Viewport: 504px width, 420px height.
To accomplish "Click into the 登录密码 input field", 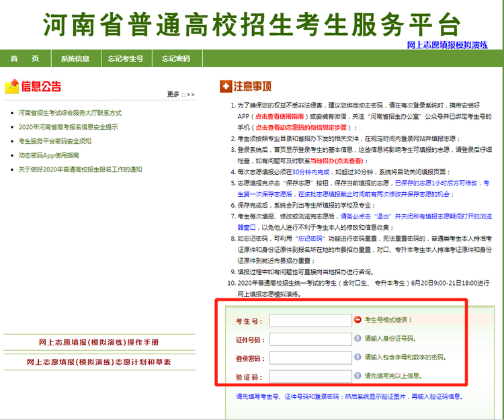I will pos(310,358).
